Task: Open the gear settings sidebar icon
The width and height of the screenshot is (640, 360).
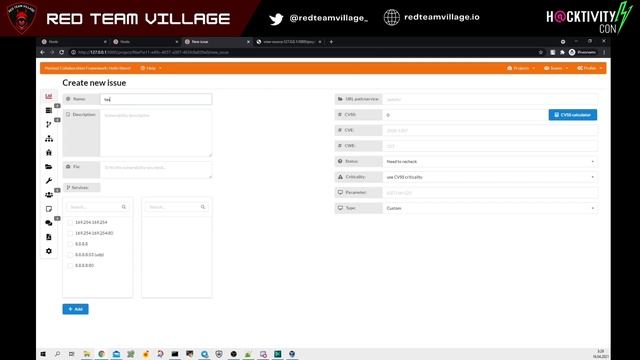Action: [x=49, y=251]
